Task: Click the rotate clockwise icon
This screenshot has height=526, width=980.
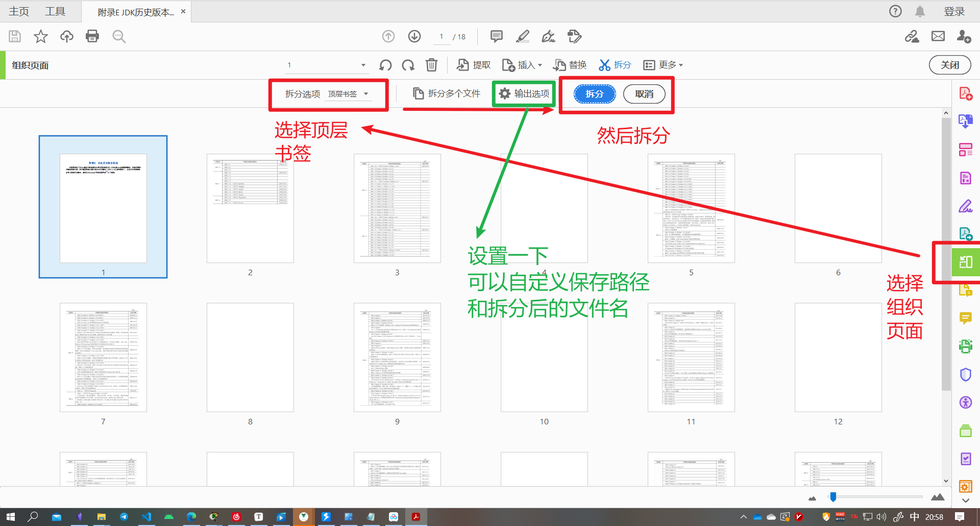Action: pyautogui.click(x=408, y=65)
